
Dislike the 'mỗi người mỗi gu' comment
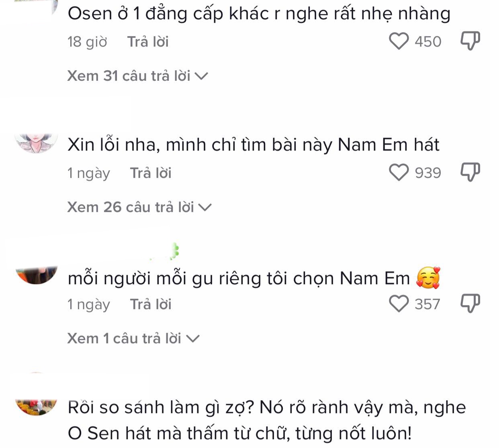pos(470,303)
